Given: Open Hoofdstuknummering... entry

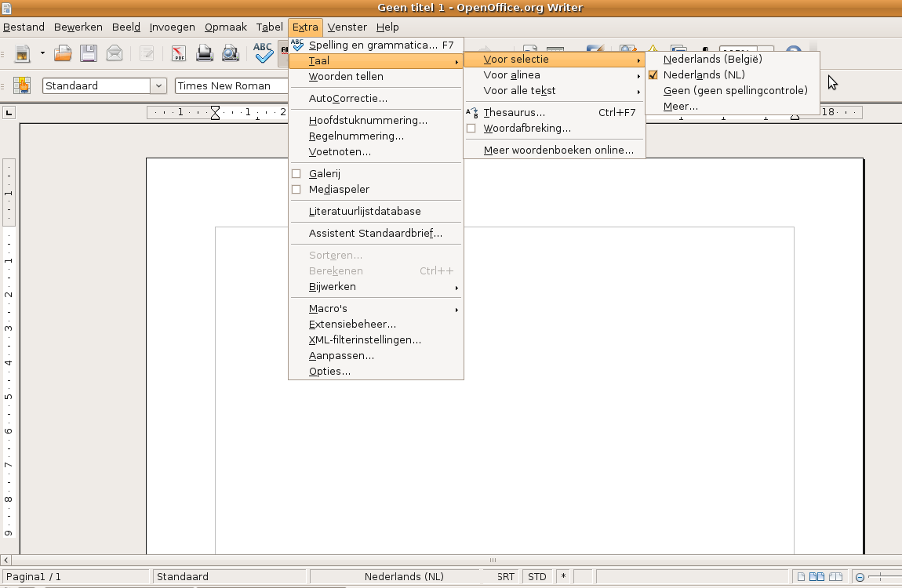Looking at the screenshot, I should point(376,120).
